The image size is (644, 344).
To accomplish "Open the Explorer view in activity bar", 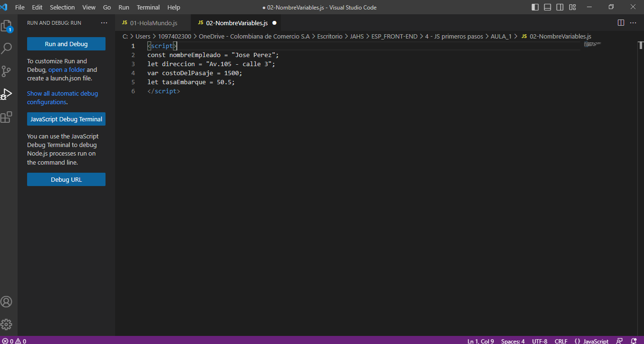I will (7, 26).
